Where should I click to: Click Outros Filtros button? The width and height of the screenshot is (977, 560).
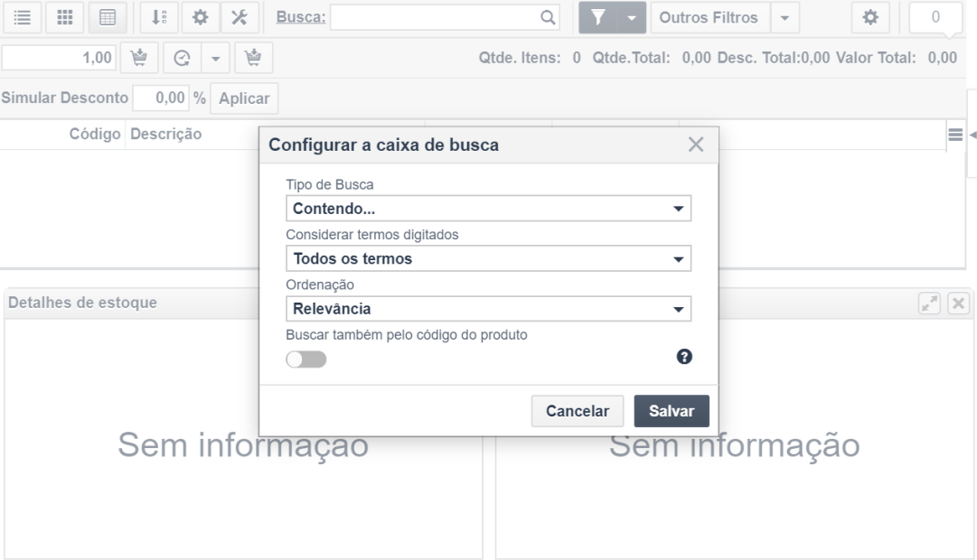pos(710,17)
